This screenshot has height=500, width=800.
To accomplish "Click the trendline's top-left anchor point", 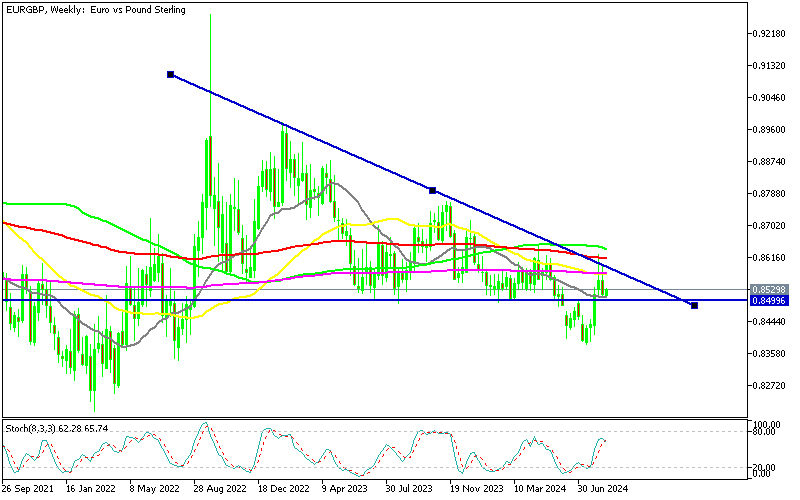I will coord(171,74).
